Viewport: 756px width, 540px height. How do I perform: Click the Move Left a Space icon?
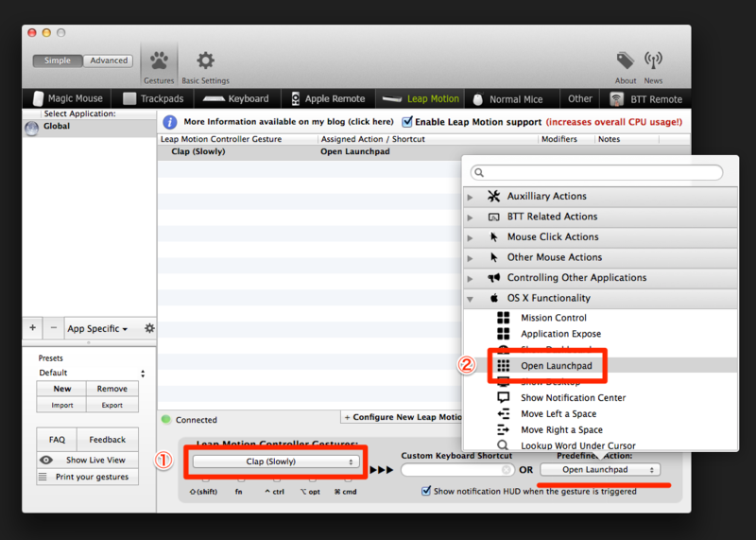[x=504, y=413]
